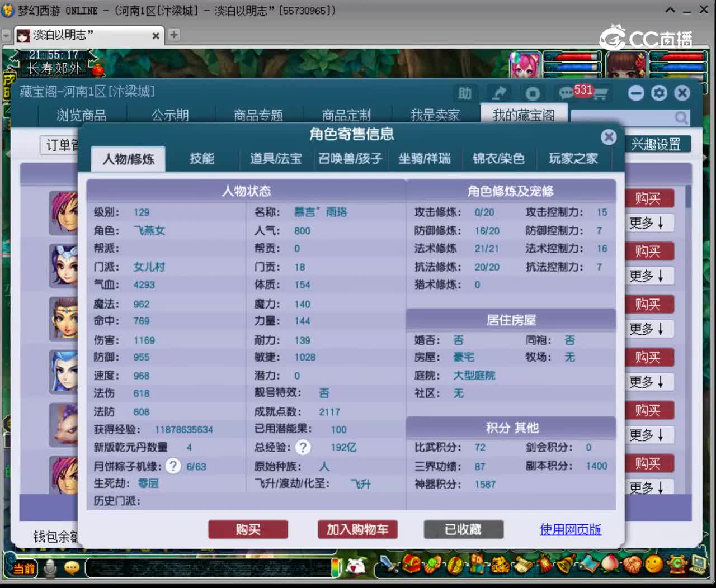
Task: Click the red 购买 button in dialog
Action: 248,529
